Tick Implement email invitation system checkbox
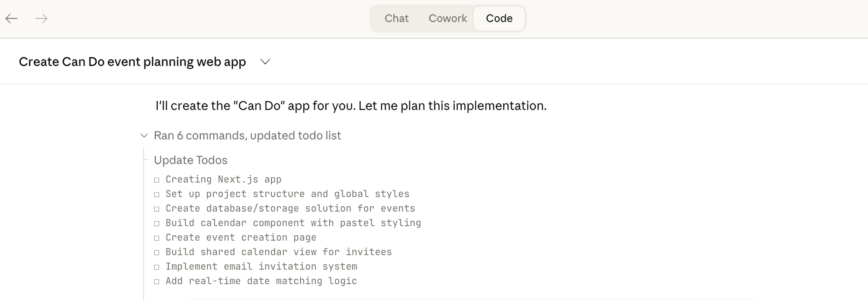The image size is (868, 300). (x=157, y=267)
